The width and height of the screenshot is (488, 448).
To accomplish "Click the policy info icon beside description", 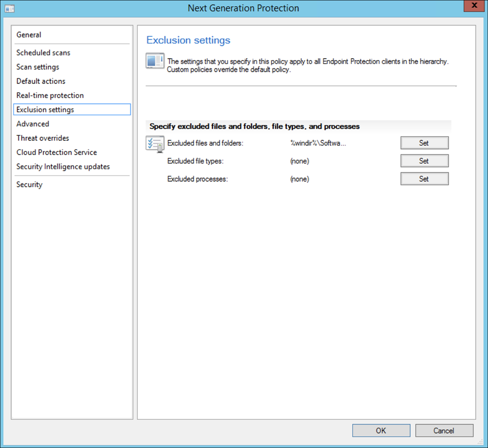I will click(155, 61).
